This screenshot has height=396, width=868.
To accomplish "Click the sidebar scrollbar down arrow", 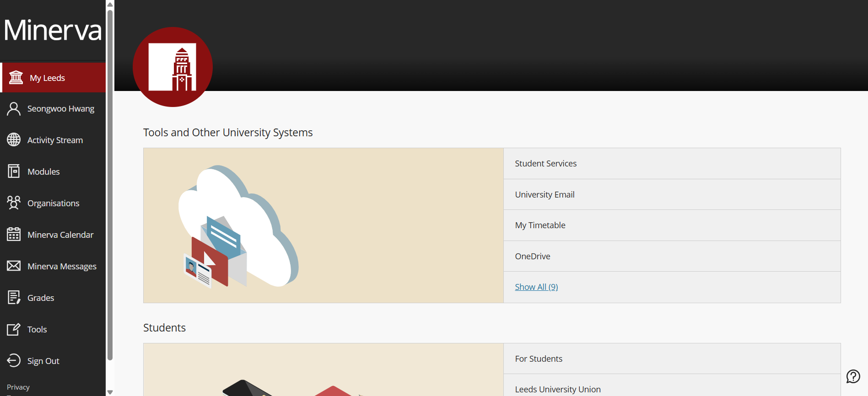I will pos(110,392).
